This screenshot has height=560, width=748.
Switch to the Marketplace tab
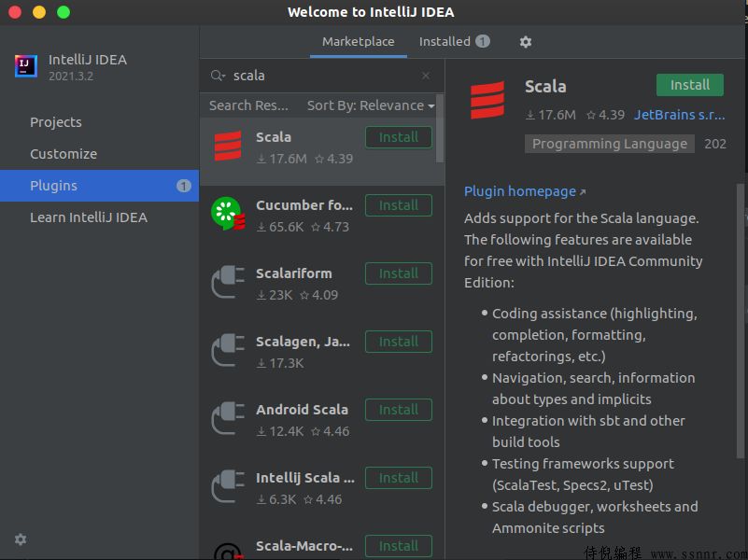[359, 41]
